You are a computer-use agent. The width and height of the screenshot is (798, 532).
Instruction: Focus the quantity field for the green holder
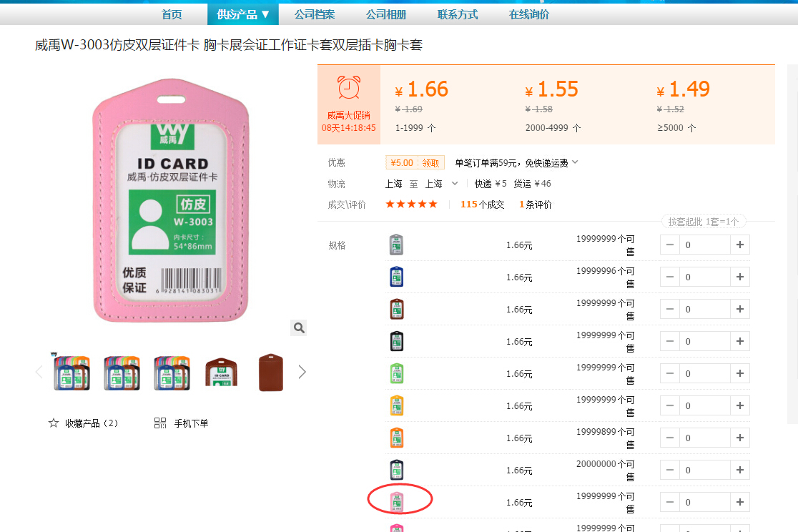pyautogui.click(x=705, y=373)
